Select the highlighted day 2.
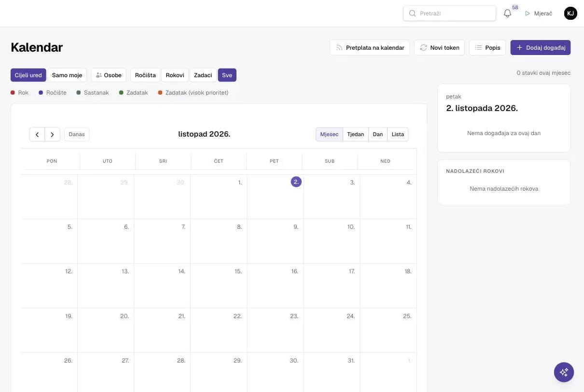The height and width of the screenshot is (392, 584). [x=296, y=182]
